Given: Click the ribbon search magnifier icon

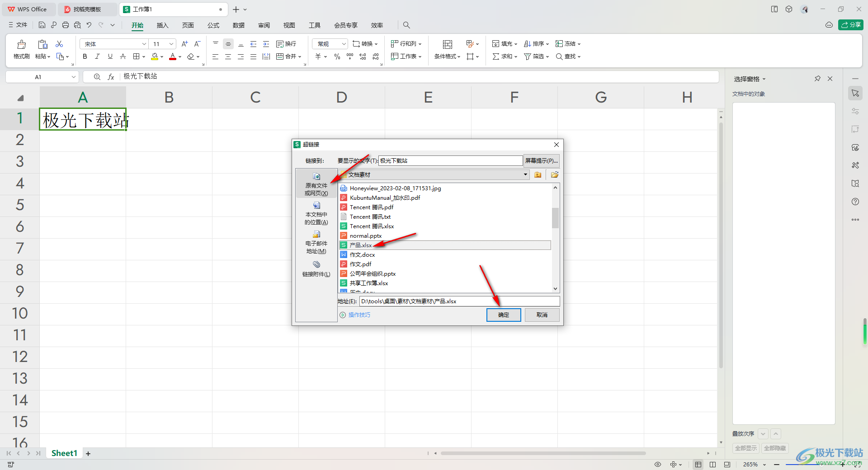Looking at the screenshot, I should (406, 25).
